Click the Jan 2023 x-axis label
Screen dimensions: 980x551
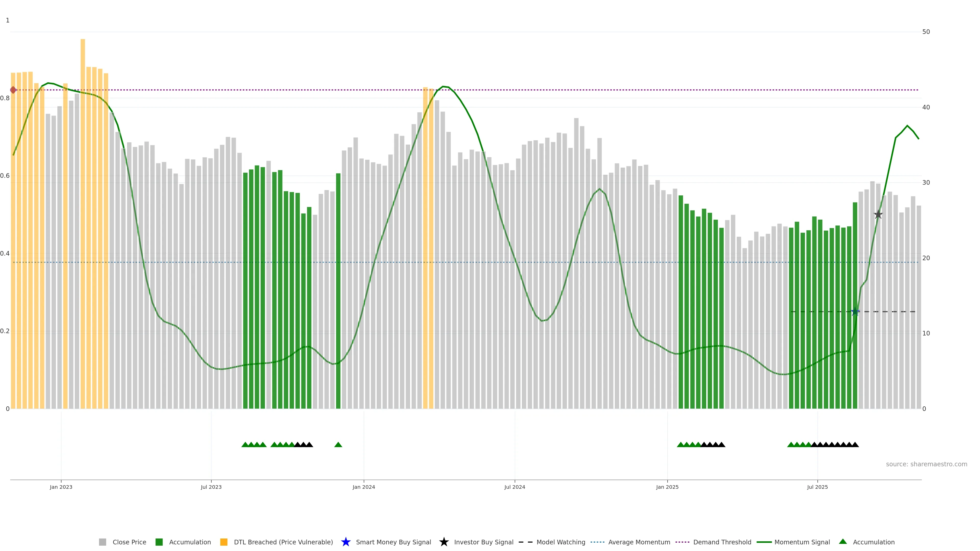pyautogui.click(x=61, y=487)
